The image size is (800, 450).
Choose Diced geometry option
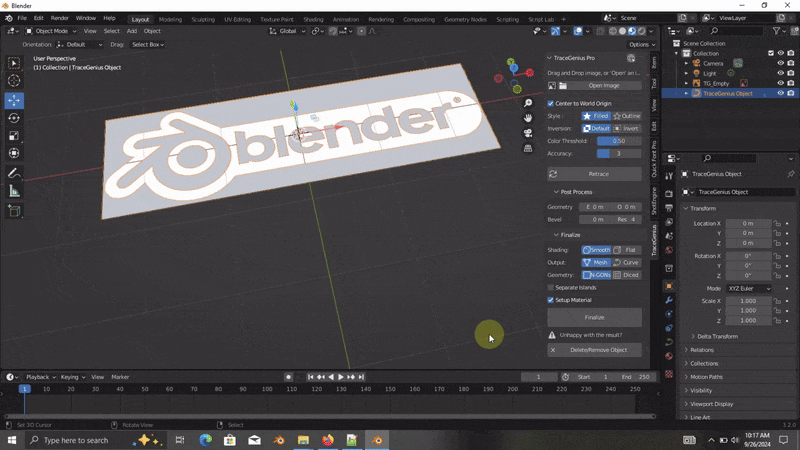click(627, 275)
